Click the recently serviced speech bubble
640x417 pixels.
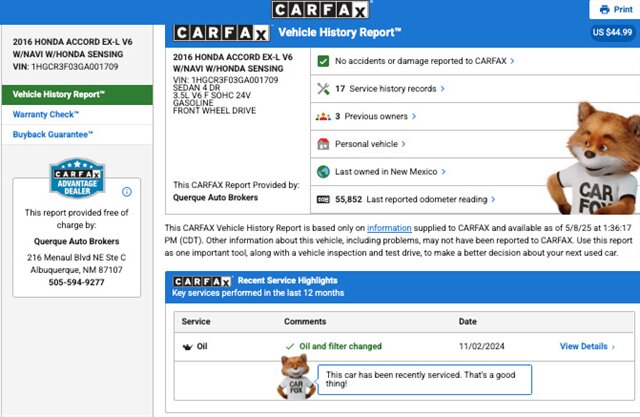(x=424, y=379)
